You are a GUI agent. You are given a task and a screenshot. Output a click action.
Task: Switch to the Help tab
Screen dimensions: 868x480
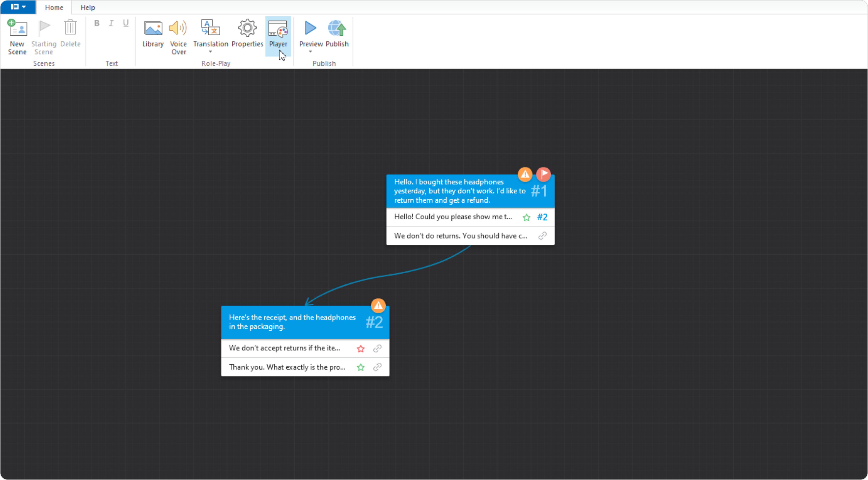coord(88,7)
